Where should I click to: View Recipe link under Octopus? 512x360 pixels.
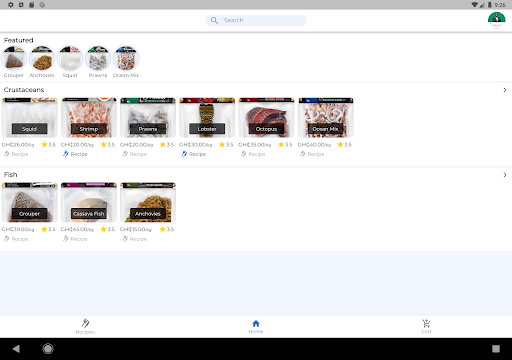253,154
